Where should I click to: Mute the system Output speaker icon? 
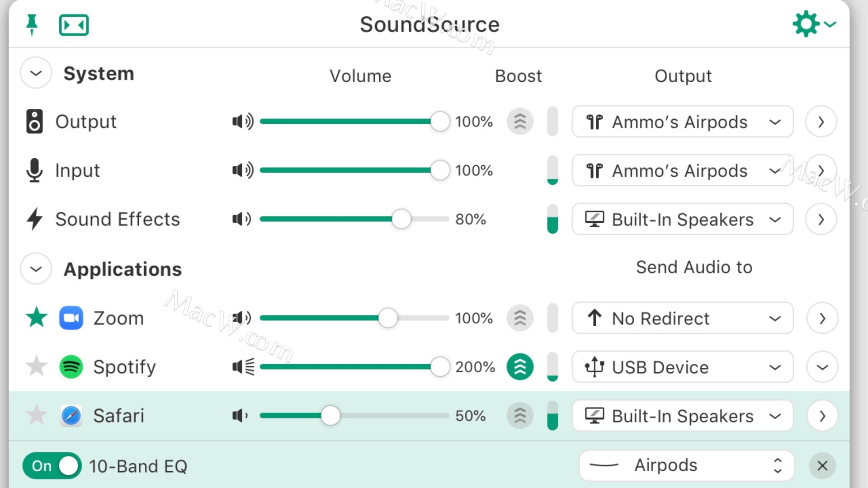(x=243, y=121)
